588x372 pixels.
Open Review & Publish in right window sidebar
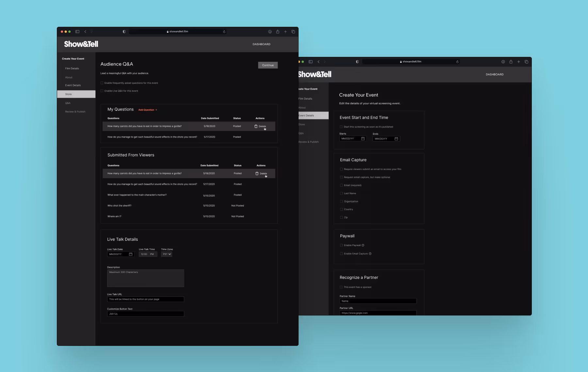click(308, 142)
